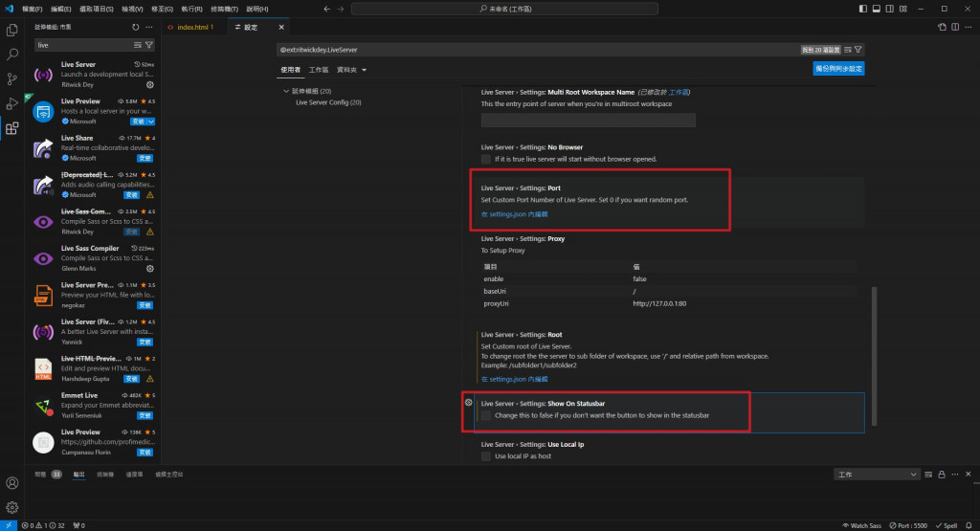The image size is (980, 531).
Task: Click Watch Sass in status bar
Action: [x=862, y=525]
